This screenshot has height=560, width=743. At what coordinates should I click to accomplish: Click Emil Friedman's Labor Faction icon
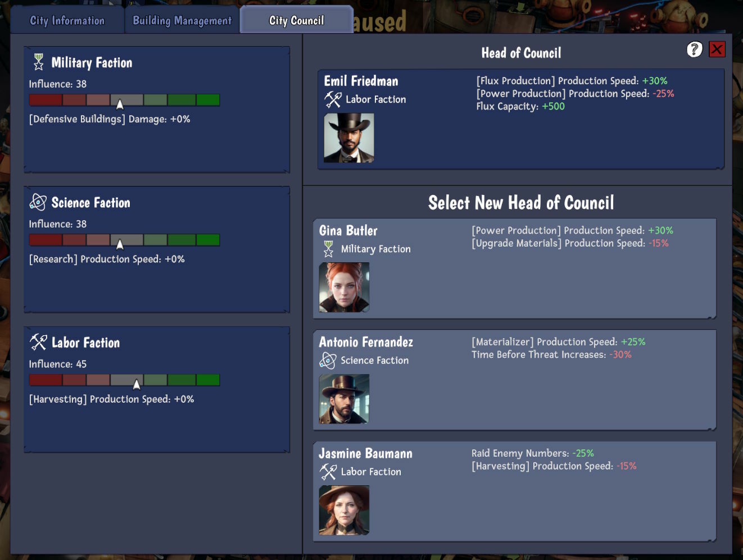coord(333,99)
